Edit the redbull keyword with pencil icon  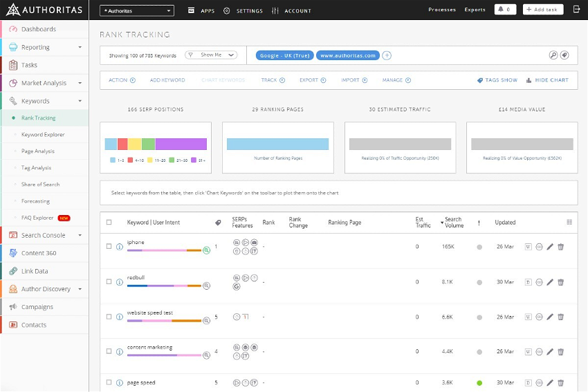click(x=550, y=282)
